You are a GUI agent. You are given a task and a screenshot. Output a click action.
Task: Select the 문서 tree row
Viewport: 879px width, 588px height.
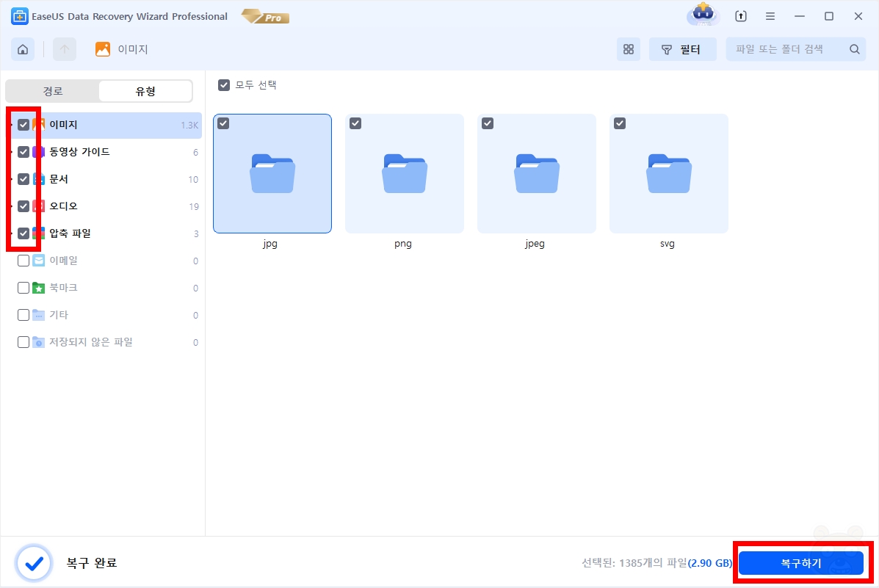click(104, 179)
